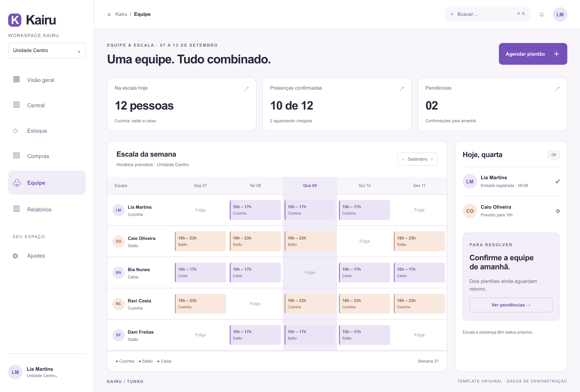The image size is (580, 392).
Task: Go to next month with right chevron
Action: point(432,159)
